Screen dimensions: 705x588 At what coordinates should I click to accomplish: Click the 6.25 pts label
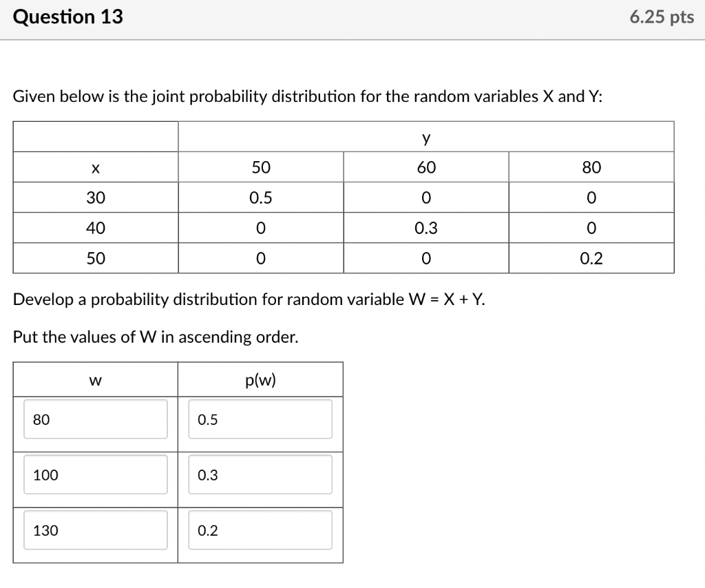pos(662,17)
